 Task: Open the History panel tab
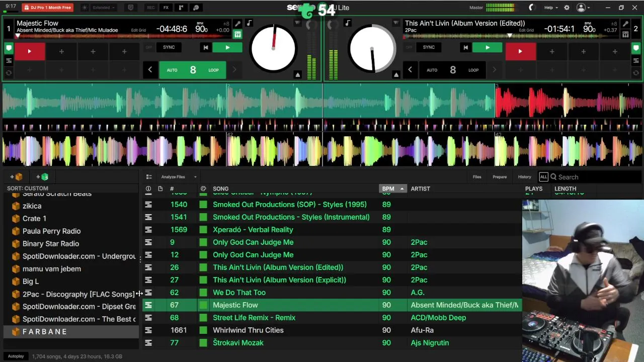pyautogui.click(x=524, y=177)
